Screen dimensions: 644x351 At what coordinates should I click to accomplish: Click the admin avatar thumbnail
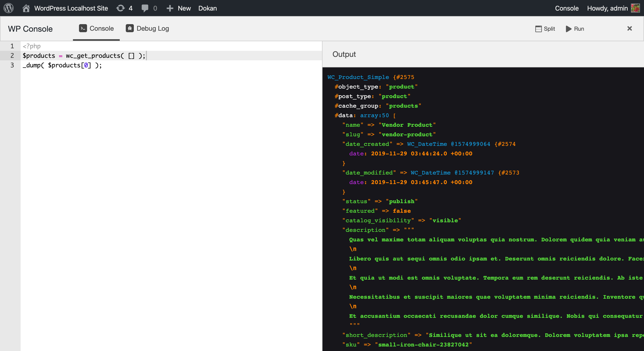click(635, 8)
